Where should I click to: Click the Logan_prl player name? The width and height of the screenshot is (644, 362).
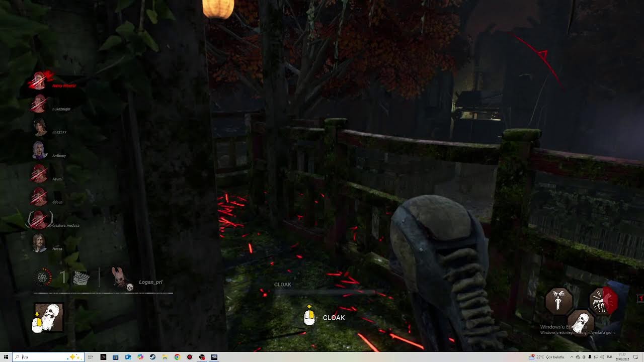pyautogui.click(x=150, y=283)
